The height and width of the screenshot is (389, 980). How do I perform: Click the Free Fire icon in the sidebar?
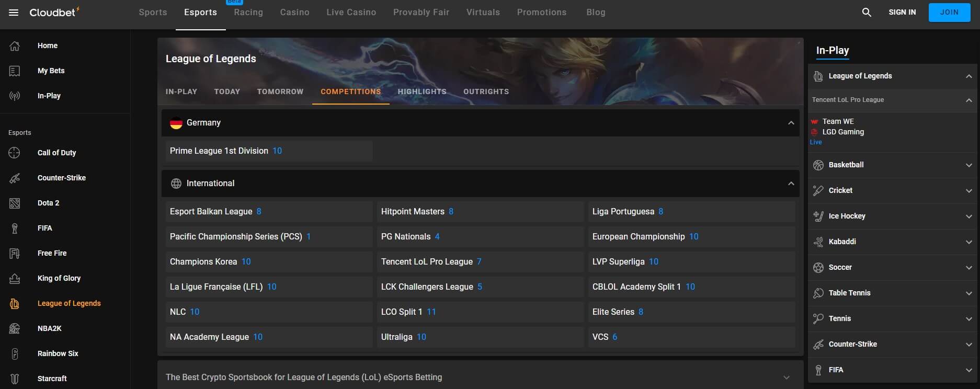(x=15, y=253)
